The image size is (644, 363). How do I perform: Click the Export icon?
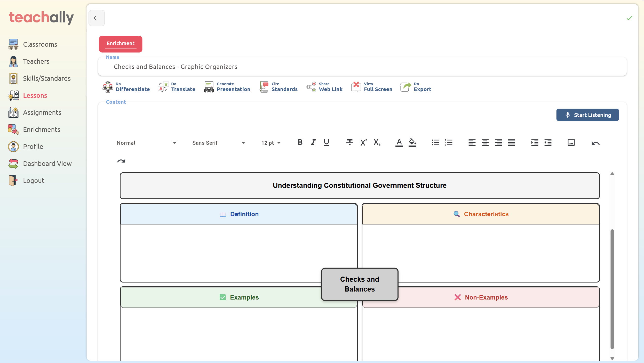tap(406, 87)
